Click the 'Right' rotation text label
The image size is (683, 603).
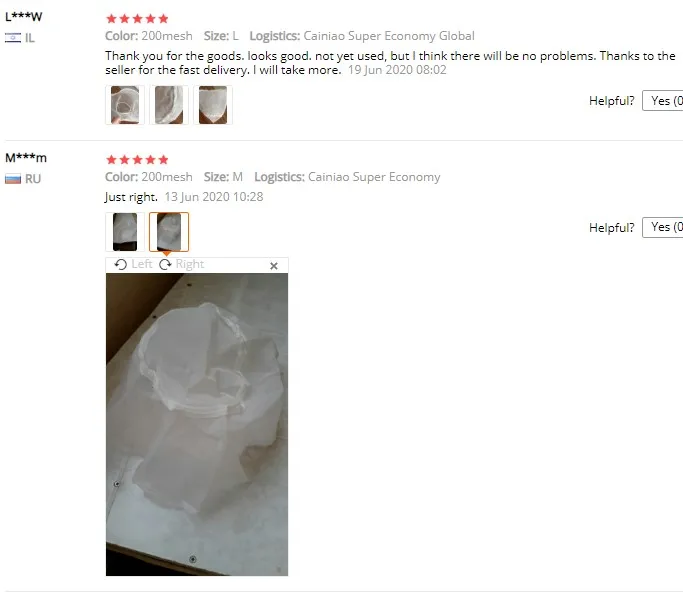(x=189, y=264)
